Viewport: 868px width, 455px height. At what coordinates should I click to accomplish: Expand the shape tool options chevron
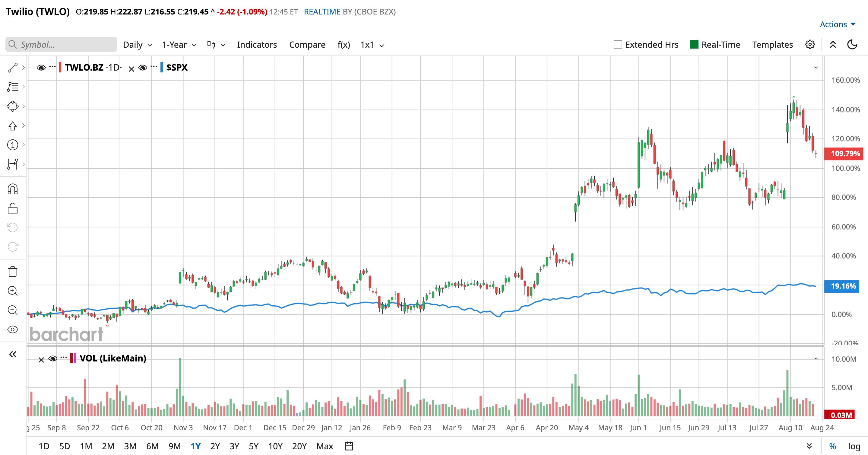coord(23,106)
